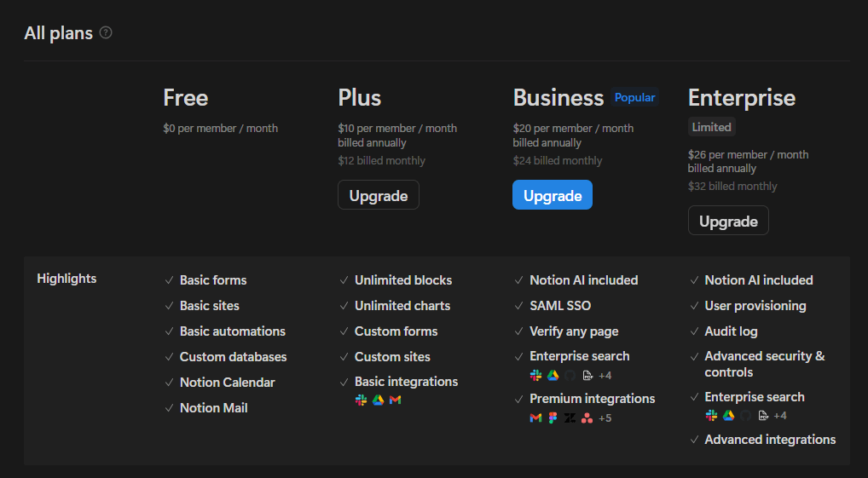Click Upgrade button for the Plus plan
This screenshot has height=478, width=868.
point(379,195)
